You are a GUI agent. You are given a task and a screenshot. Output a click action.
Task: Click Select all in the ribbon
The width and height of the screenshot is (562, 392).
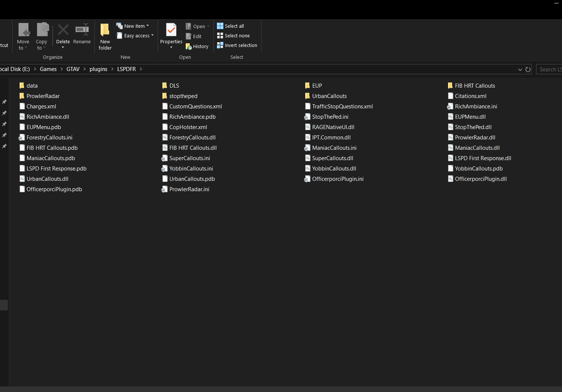pos(230,26)
